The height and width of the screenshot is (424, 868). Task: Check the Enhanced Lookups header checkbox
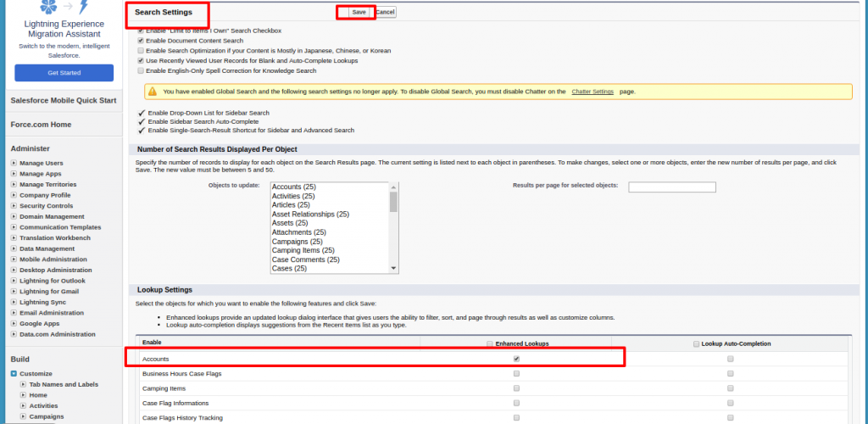coord(489,343)
